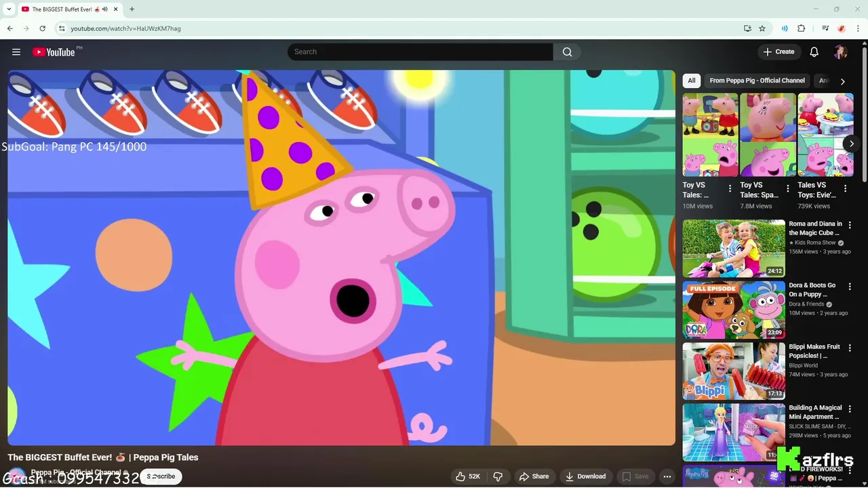Open the tab search dropdown arrow
This screenshot has height=488, width=868.
click(x=9, y=9)
